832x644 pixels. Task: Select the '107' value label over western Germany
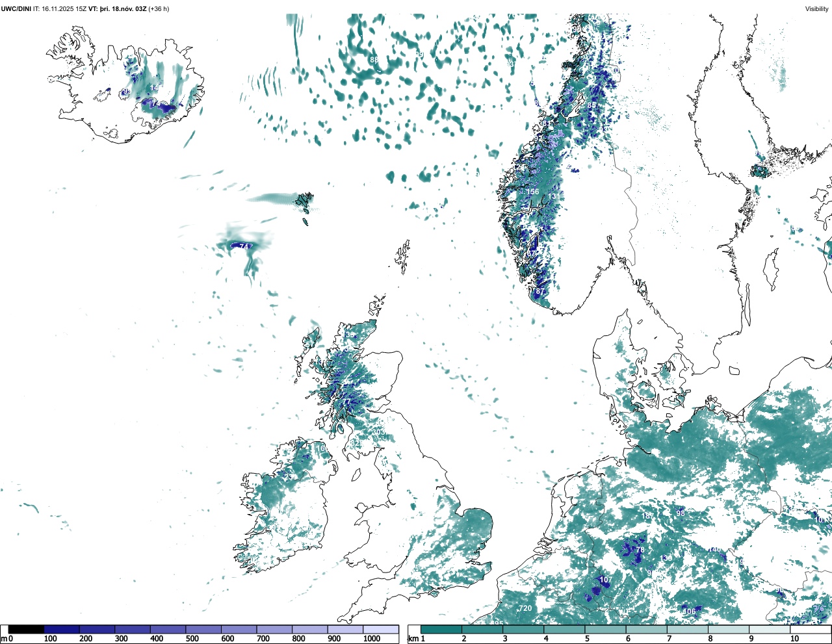coord(605,580)
